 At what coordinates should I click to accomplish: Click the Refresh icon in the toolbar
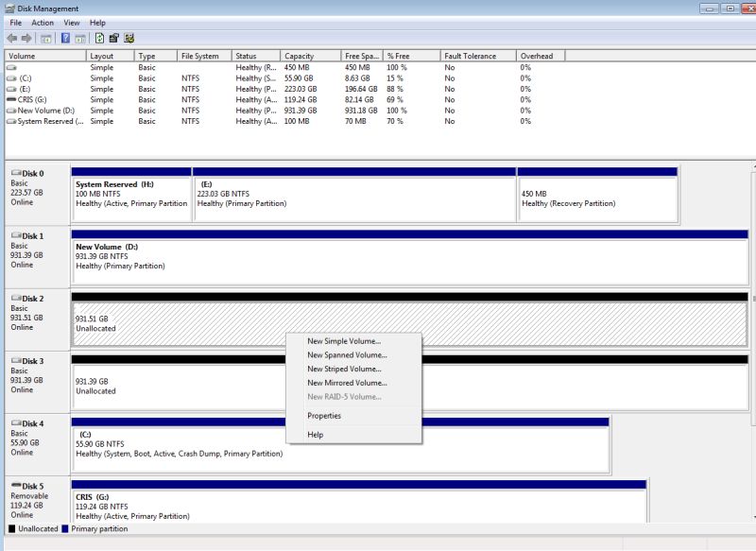pos(99,39)
